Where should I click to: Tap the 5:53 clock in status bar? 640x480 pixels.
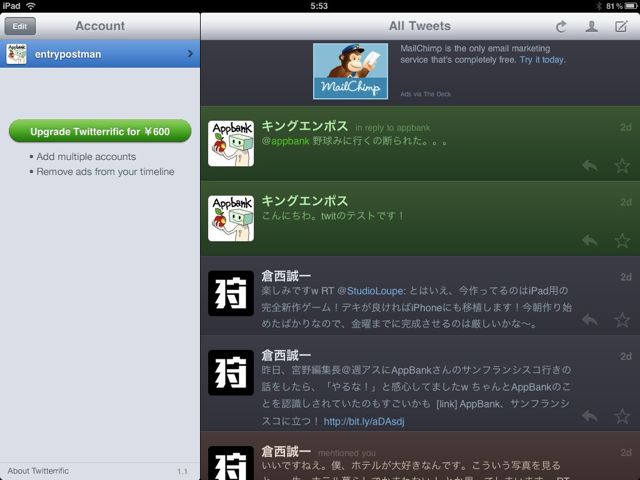tap(319, 6)
